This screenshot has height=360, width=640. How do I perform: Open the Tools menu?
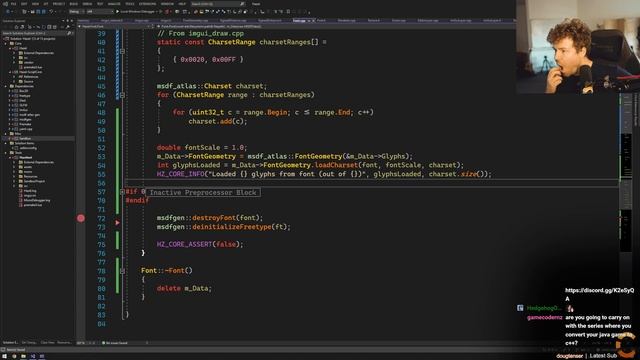[x=130, y=4]
